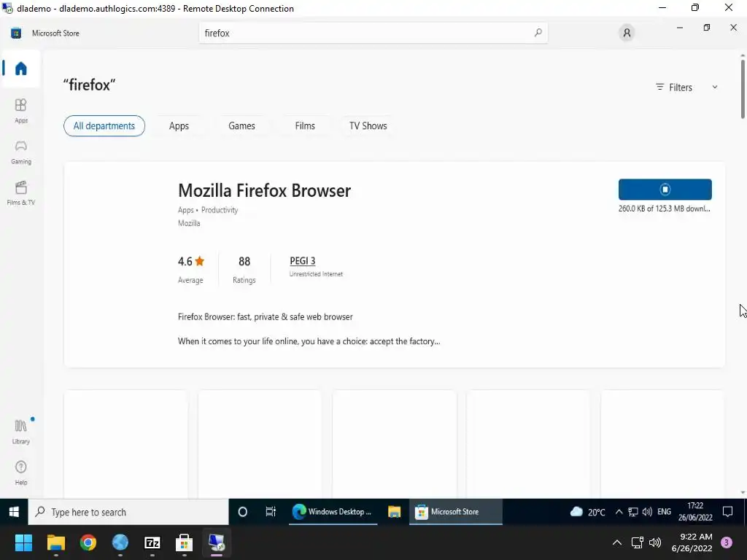
Task: Open File Explorer on the remote taskbar
Action: point(394,512)
